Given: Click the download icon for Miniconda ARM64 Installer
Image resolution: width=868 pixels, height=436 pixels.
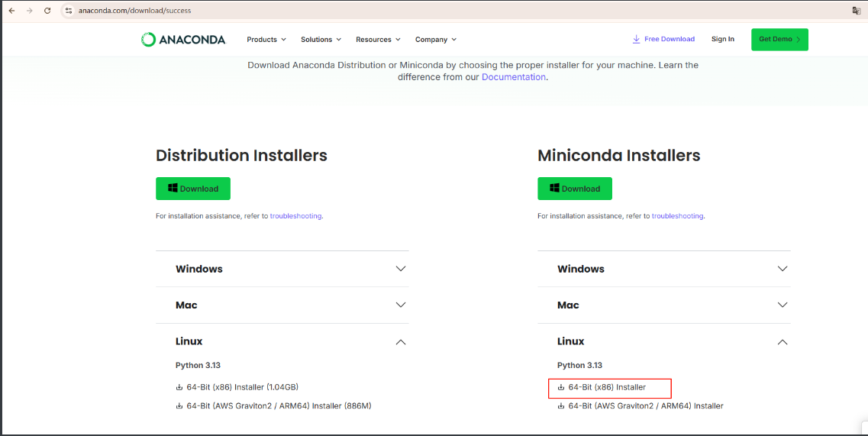Looking at the screenshot, I should pos(561,406).
